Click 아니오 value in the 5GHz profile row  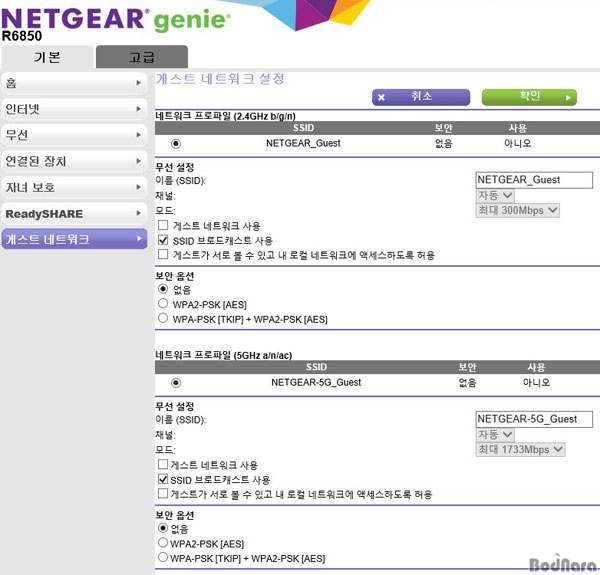click(x=536, y=383)
